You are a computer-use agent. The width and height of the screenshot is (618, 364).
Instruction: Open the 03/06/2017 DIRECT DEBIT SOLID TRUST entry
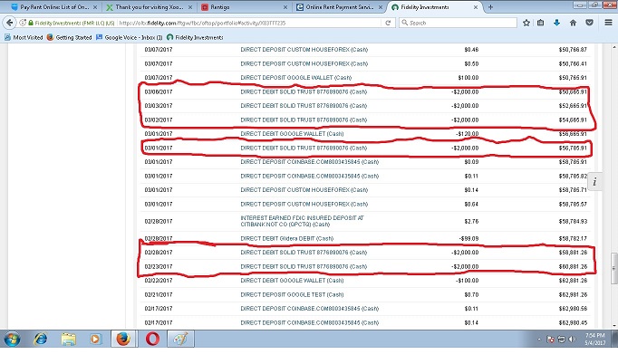click(304, 91)
